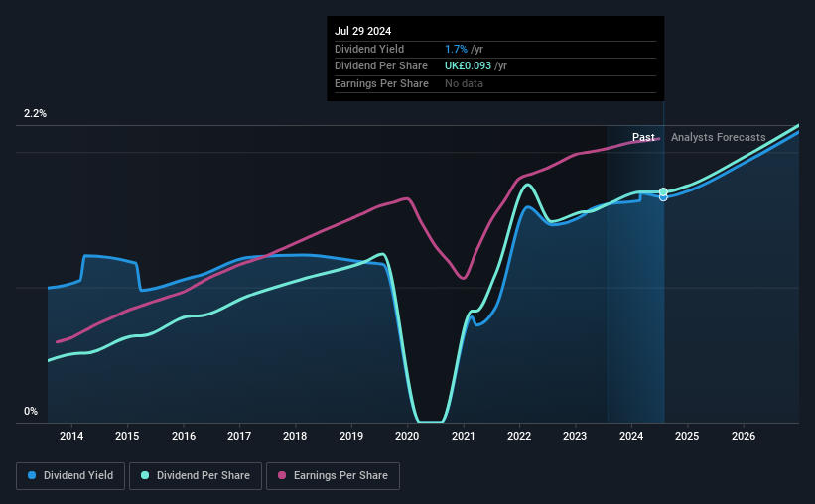
Task: Click the blue Dividend Yield legend dot
Action: 32,475
